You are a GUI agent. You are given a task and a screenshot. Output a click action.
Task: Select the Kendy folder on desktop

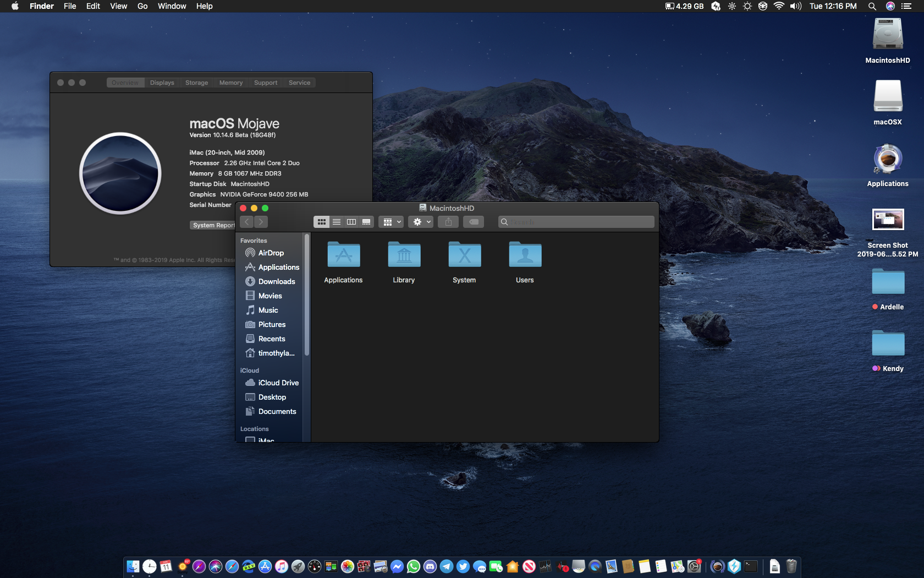click(x=888, y=343)
